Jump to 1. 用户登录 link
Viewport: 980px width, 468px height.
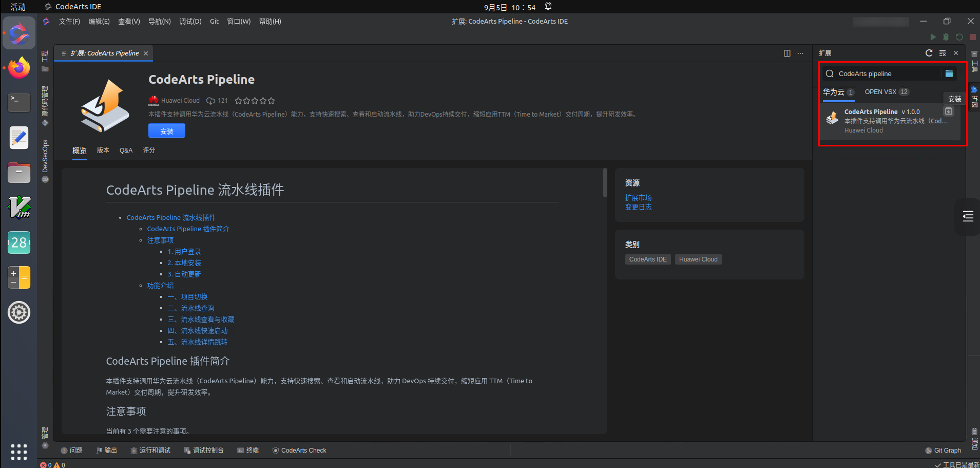184,252
